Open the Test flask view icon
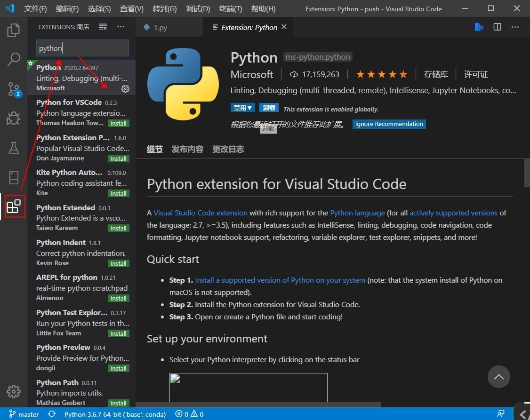Viewport: 530px width, 420px height. coord(14,148)
